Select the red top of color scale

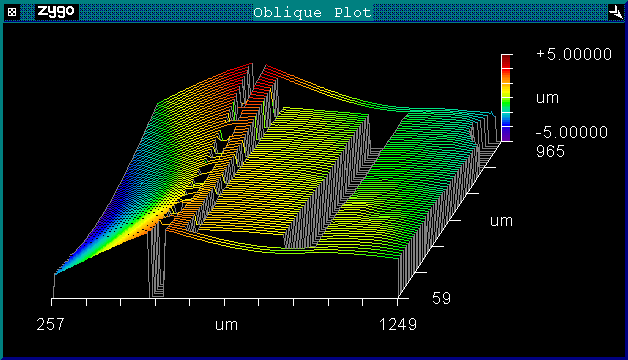pos(507,62)
